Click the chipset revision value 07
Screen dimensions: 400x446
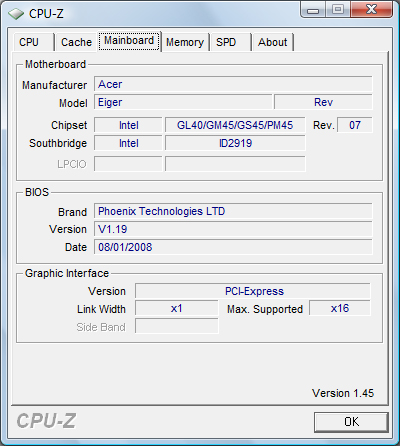pos(355,125)
